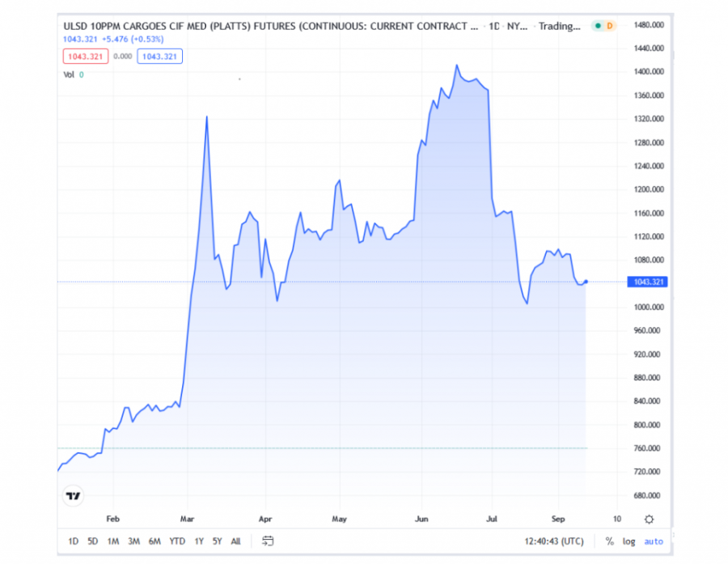728x564 pixels.
Task: Click the Trading source label in header
Action: click(x=560, y=26)
